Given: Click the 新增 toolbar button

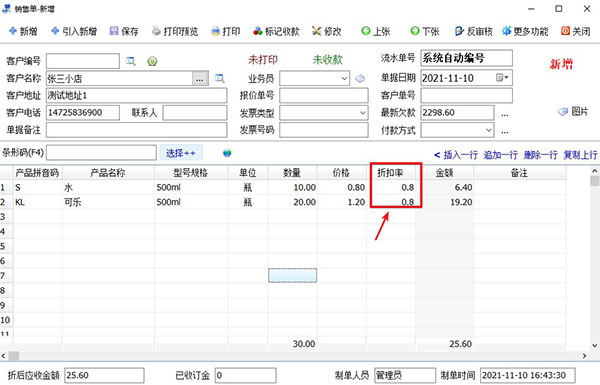Looking at the screenshot, I should (23, 31).
